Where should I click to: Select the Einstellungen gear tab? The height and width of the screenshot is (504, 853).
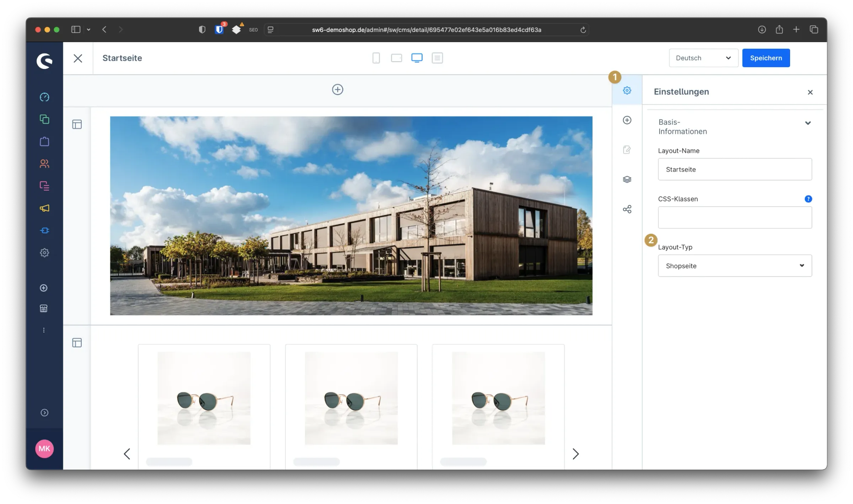627,90
